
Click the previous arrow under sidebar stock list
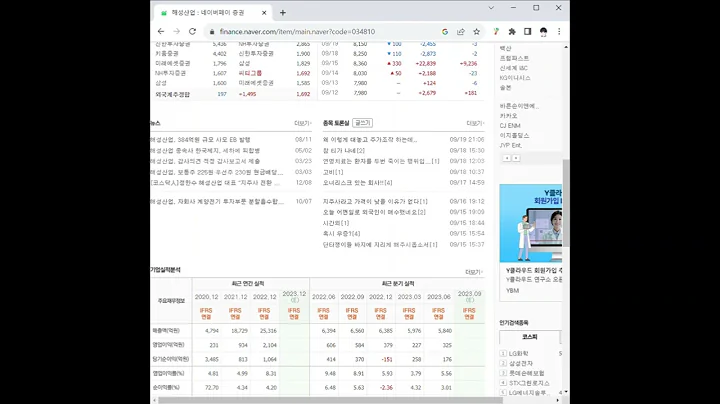click(506, 158)
